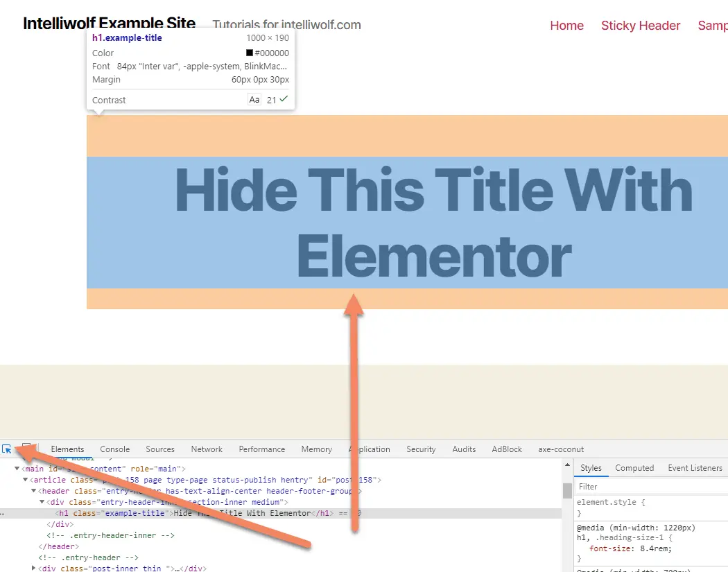Expand the post-inner div node
The image size is (728, 572).
[x=35, y=569]
